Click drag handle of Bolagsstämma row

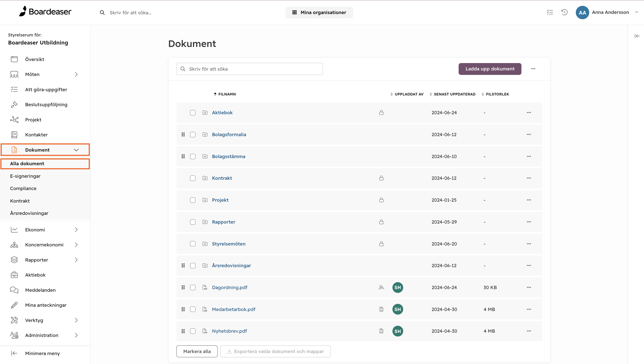pos(183,156)
